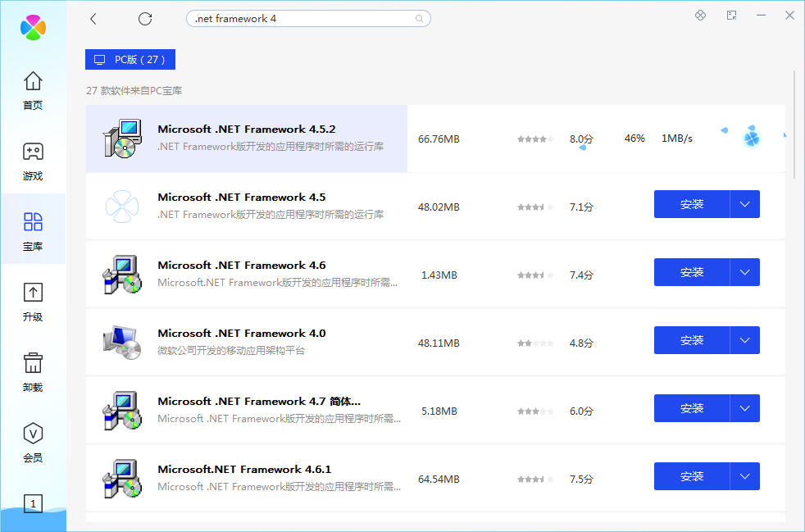Click the 5.18MB size value
805x532 pixels.
(x=439, y=412)
